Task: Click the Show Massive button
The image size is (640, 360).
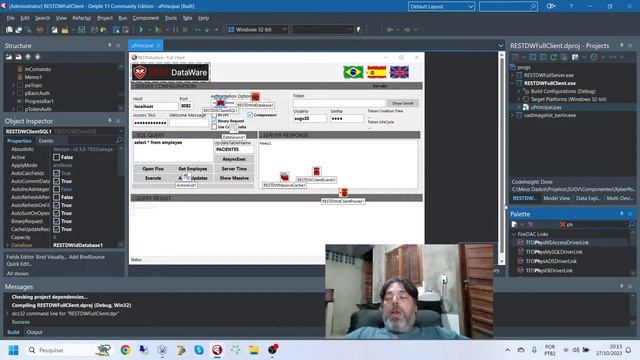Action: (234, 178)
